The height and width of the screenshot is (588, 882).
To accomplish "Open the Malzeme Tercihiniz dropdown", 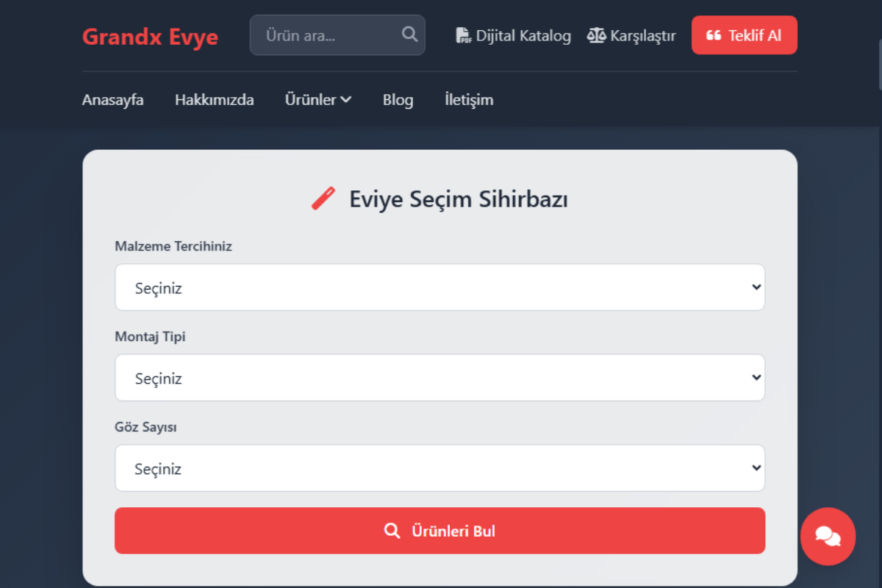I will point(440,287).
